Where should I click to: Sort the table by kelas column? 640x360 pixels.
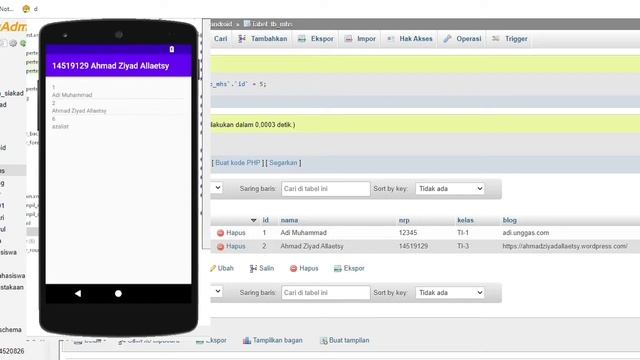pyautogui.click(x=465, y=220)
